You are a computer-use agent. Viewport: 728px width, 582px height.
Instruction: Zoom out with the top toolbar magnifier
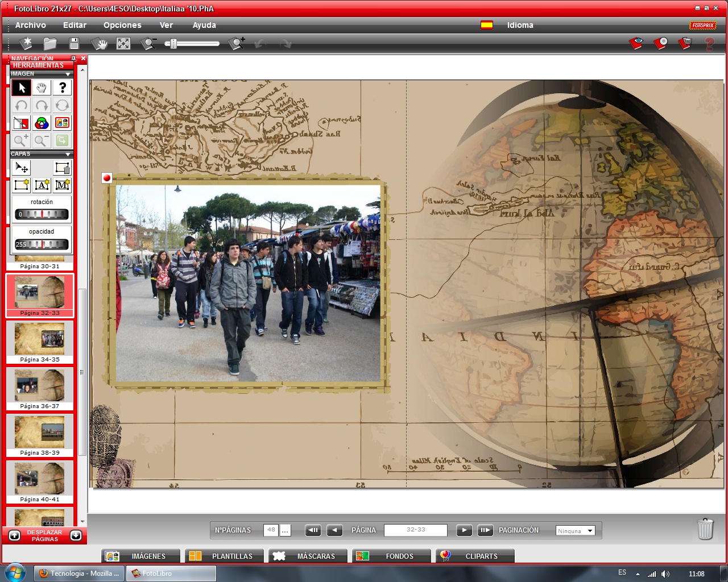148,43
